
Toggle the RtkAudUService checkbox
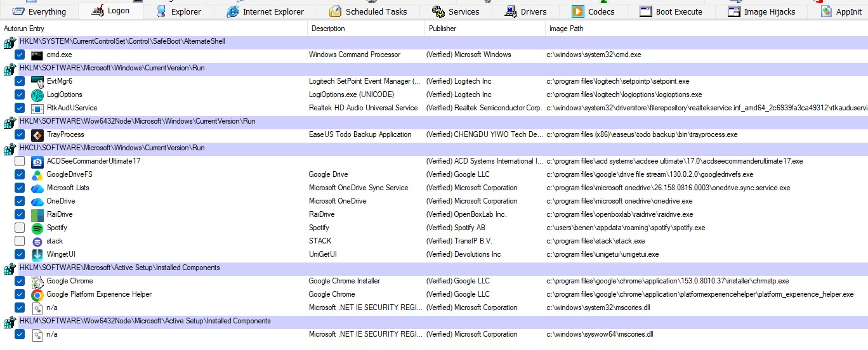pyautogui.click(x=20, y=108)
